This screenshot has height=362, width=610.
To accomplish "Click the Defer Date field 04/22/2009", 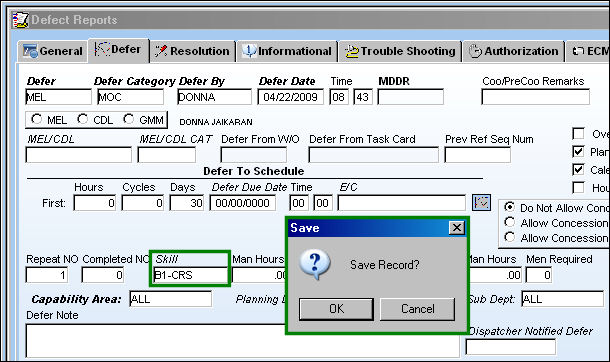I will click(290, 97).
